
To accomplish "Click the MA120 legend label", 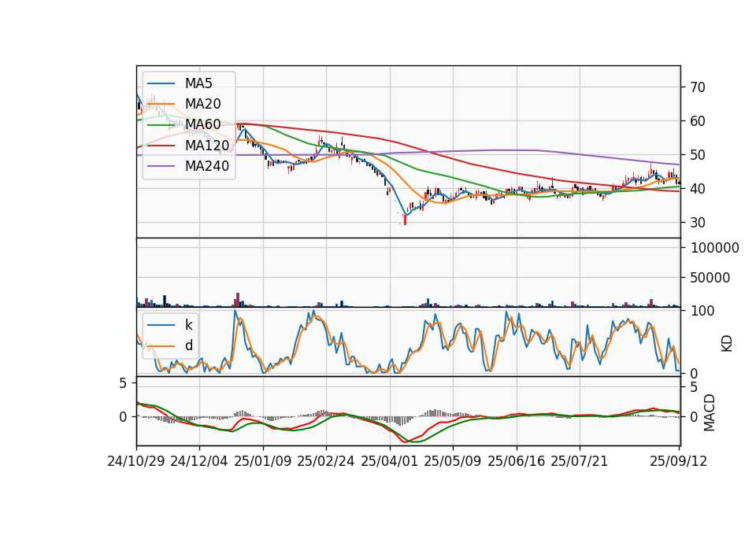I will [x=207, y=146].
